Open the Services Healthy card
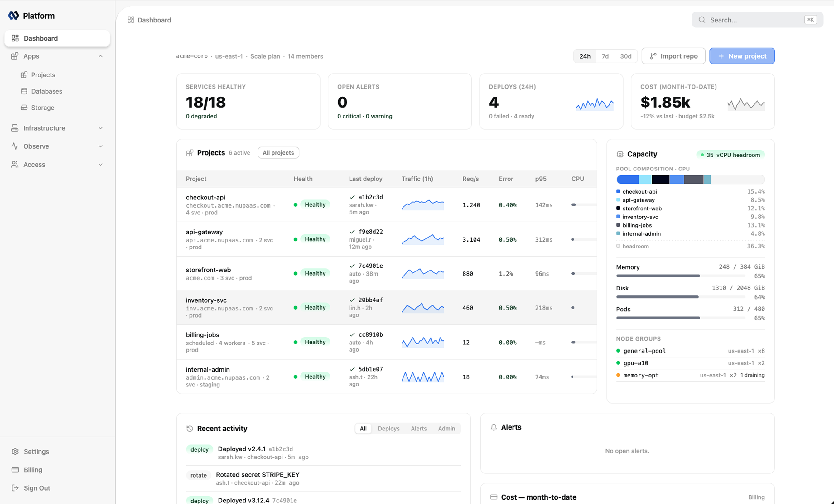The image size is (834, 504). click(248, 102)
